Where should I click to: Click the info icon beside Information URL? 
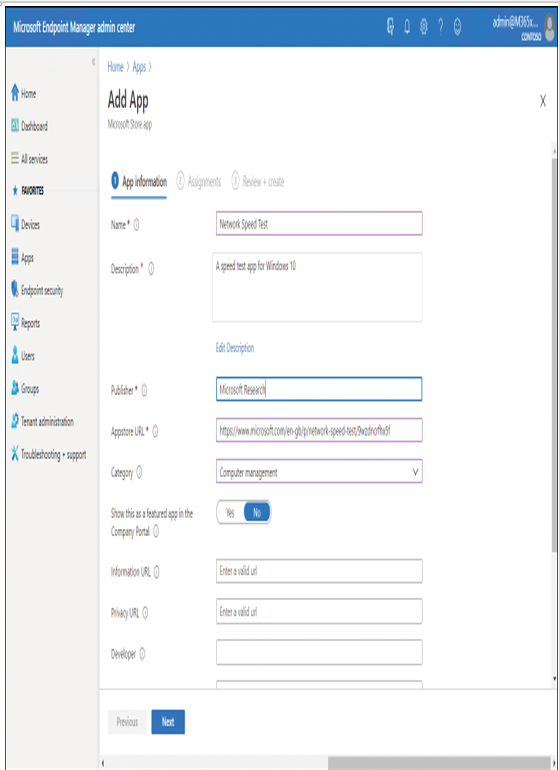[x=157, y=572]
